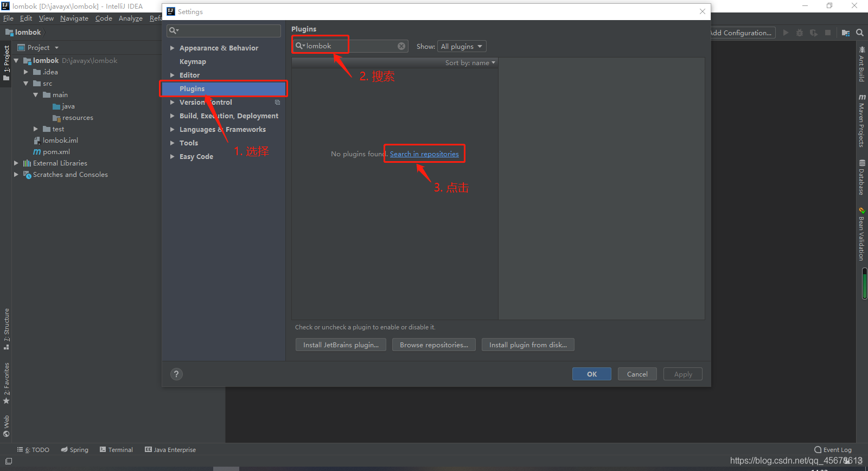Select lombok.iml file
This screenshot has height=471, width=868.
coord(56,141)
